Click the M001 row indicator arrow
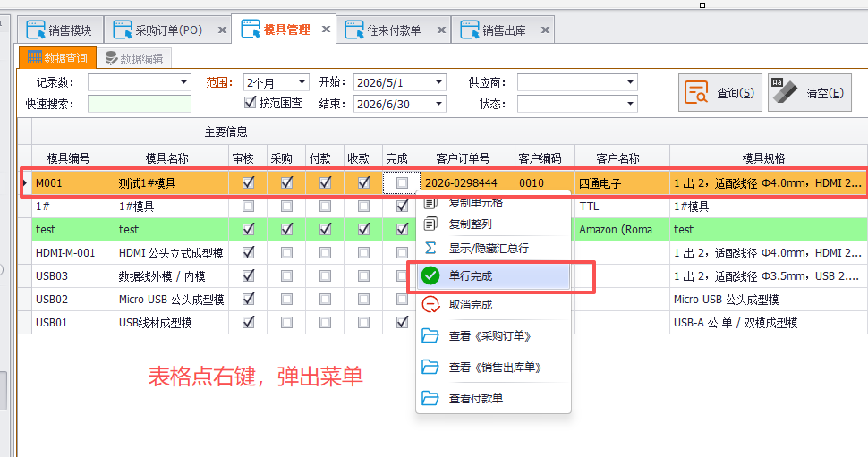The height and width of the screenshot is (457, 868). tap(25, 182)
